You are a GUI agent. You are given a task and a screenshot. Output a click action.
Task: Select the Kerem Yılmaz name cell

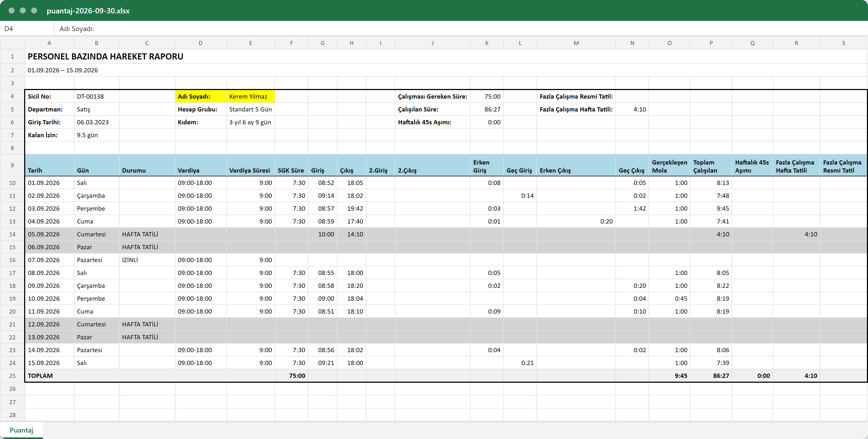tap(251, 96)
